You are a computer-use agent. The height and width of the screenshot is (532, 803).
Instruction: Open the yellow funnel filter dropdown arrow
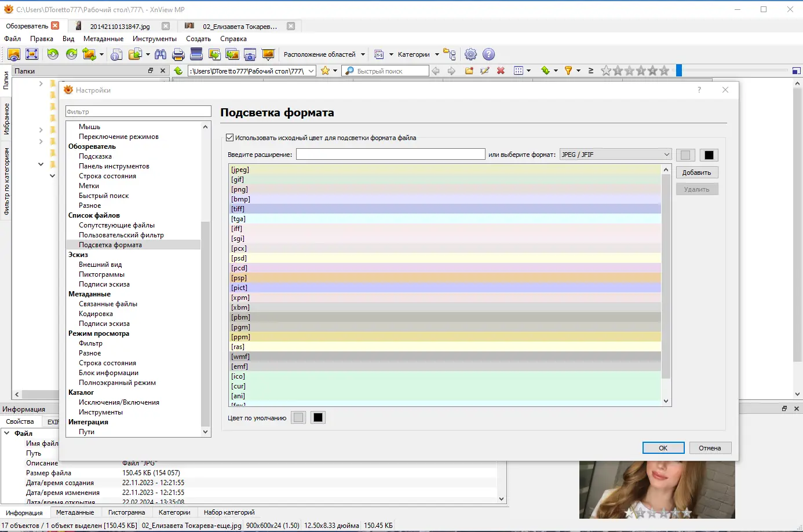click(578, 71)
